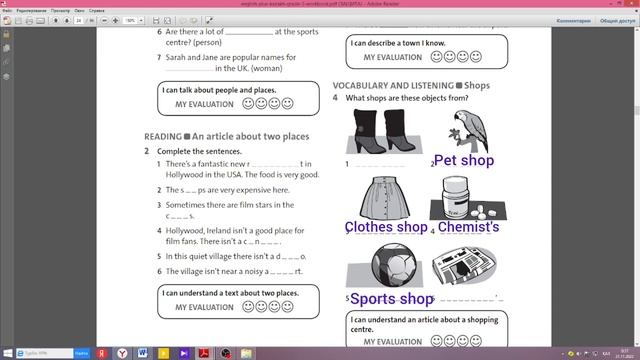Click 'VOCABULARY AND LISTENING Shops' heading
The image size is (640, 360).
pyautogui.click(x=411, y=85)
